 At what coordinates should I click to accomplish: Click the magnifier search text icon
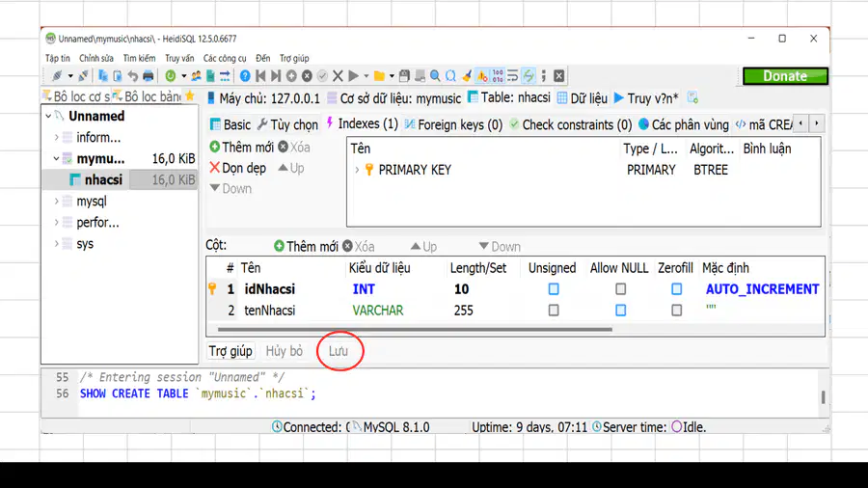pos(436,76)
